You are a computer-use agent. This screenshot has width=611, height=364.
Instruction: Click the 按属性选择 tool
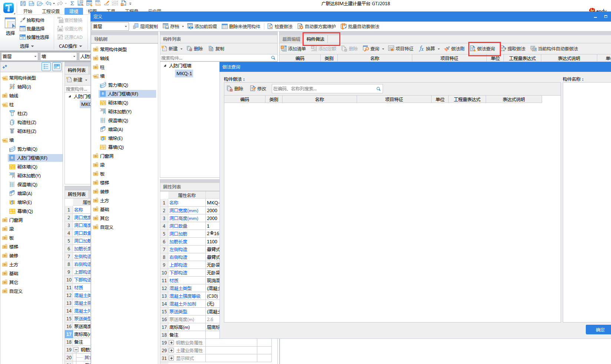pyautogui.click(x=34, y=37)
